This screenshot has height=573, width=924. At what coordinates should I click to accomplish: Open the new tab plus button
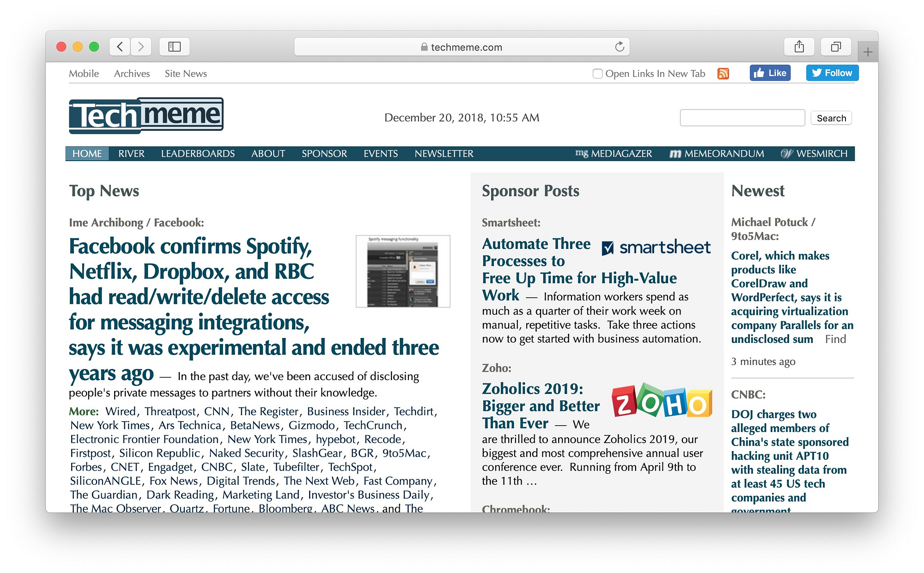click(x=868, y=51)
